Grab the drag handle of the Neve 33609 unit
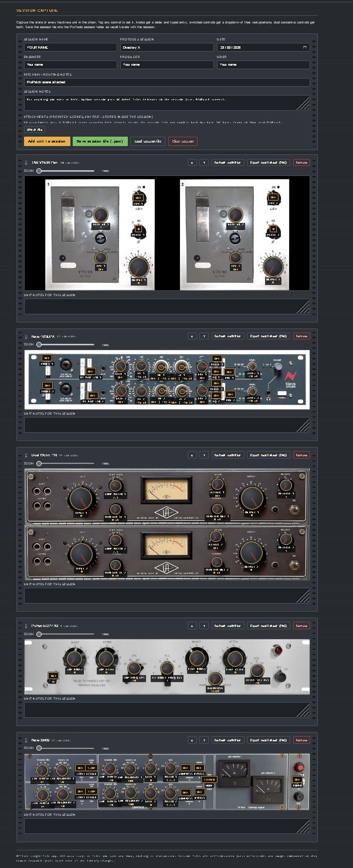 (x=26, y=740)
